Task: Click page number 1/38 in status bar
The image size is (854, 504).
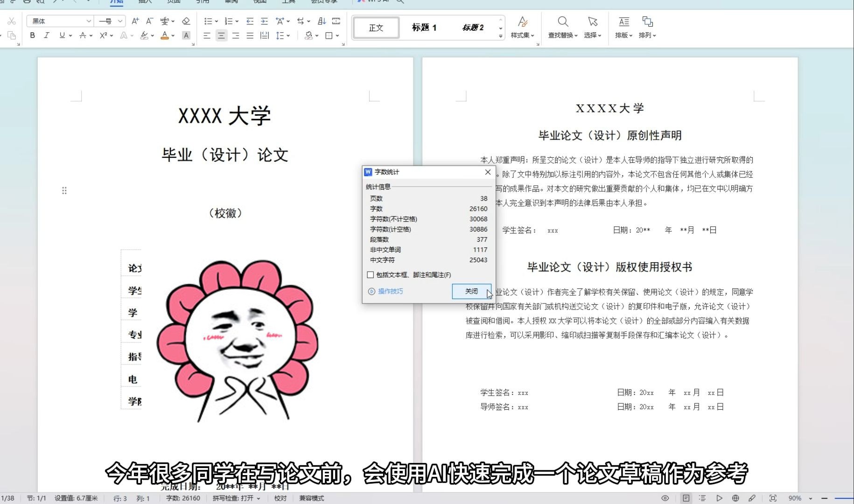Action: pyautogui.click(x=7, y=498)
